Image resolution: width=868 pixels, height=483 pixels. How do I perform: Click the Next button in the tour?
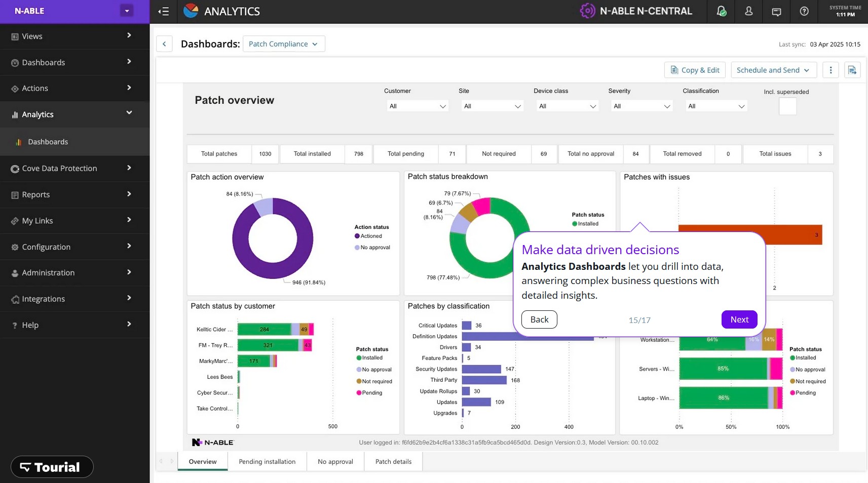pyautogui.click(x=739, y=319)
